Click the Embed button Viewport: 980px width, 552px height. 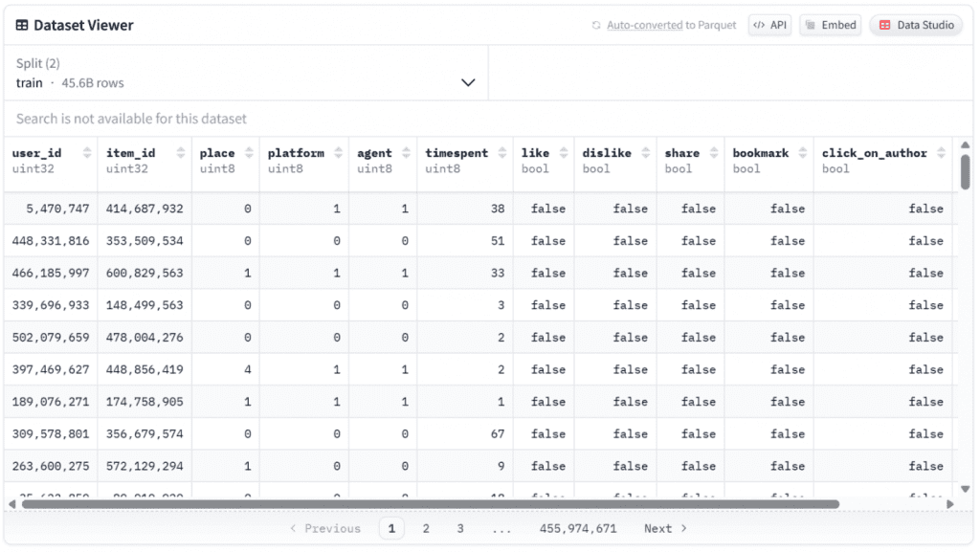coord(830,26)
